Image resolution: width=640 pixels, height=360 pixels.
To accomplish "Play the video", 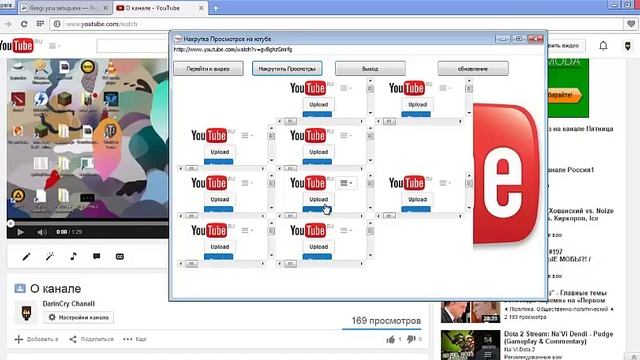I will tap(20, 232).
